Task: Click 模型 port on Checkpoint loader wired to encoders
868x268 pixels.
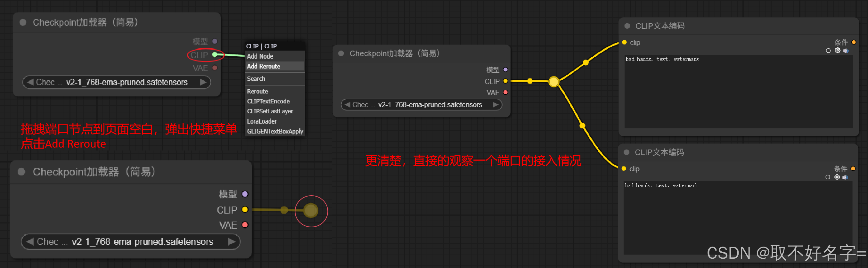Action: pos(505,70)
